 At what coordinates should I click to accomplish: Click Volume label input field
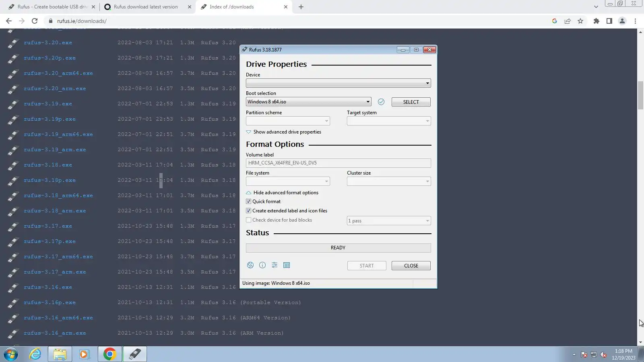pyautogui.click(x=338, y=163)
